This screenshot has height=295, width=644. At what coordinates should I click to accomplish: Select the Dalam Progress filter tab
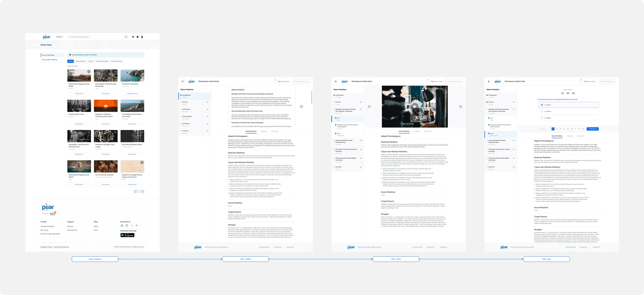tap(80, 61)
